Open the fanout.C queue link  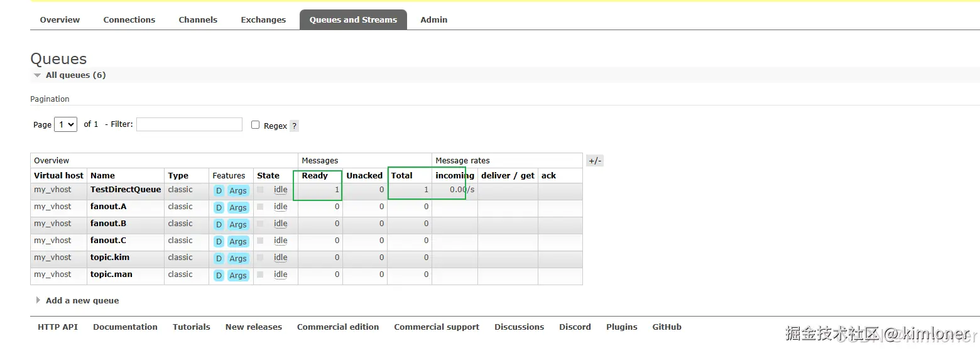click(x=108, y=240)
